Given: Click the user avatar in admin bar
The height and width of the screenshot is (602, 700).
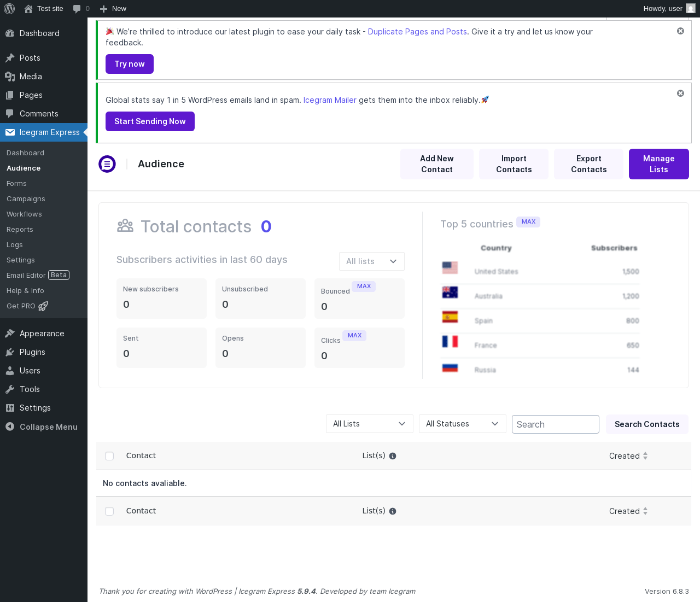Looking at the screenshot, I should (x=691, y=9).
